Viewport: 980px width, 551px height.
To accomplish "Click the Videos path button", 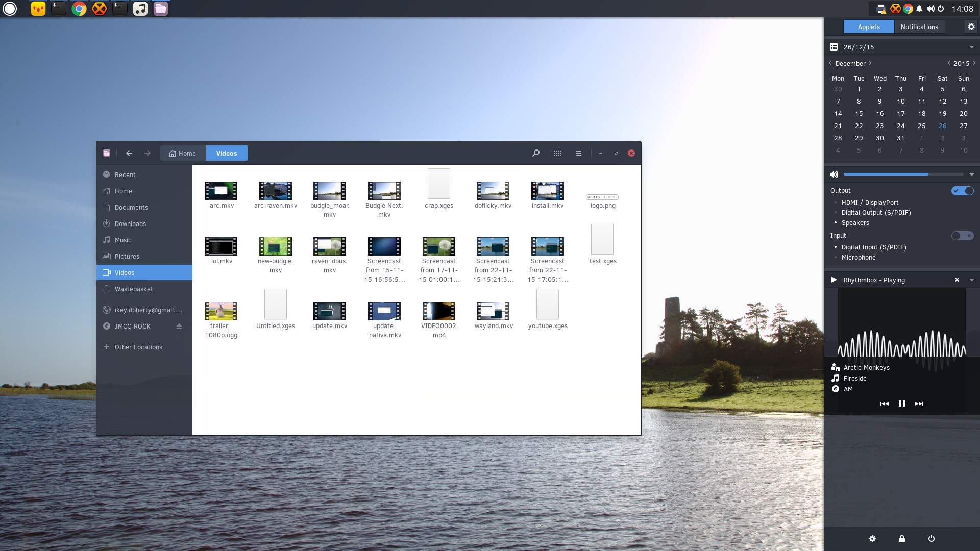I will (x=227, y=153).
